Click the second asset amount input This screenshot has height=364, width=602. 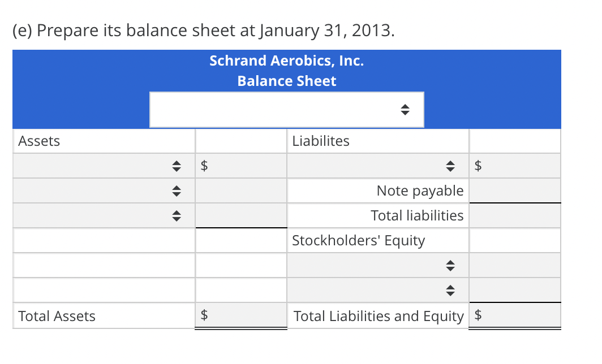[240, 190]
